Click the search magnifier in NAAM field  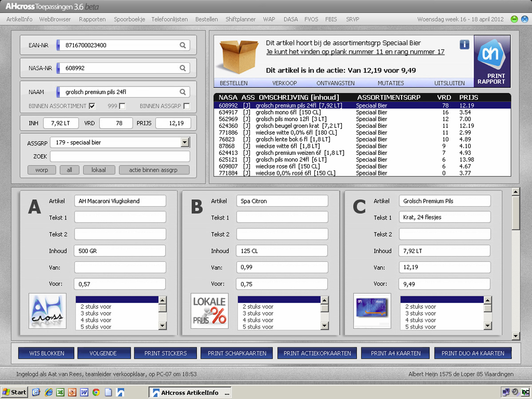[183, 92]
